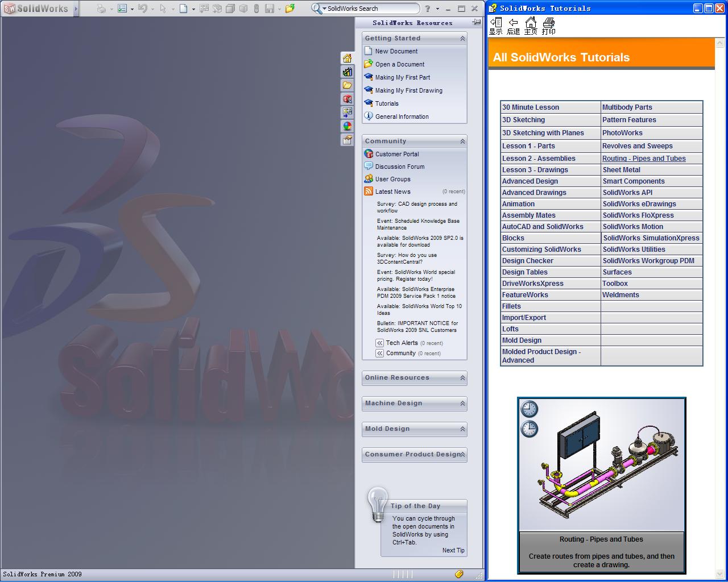Open Making My First Drawing tutorial

409,90
